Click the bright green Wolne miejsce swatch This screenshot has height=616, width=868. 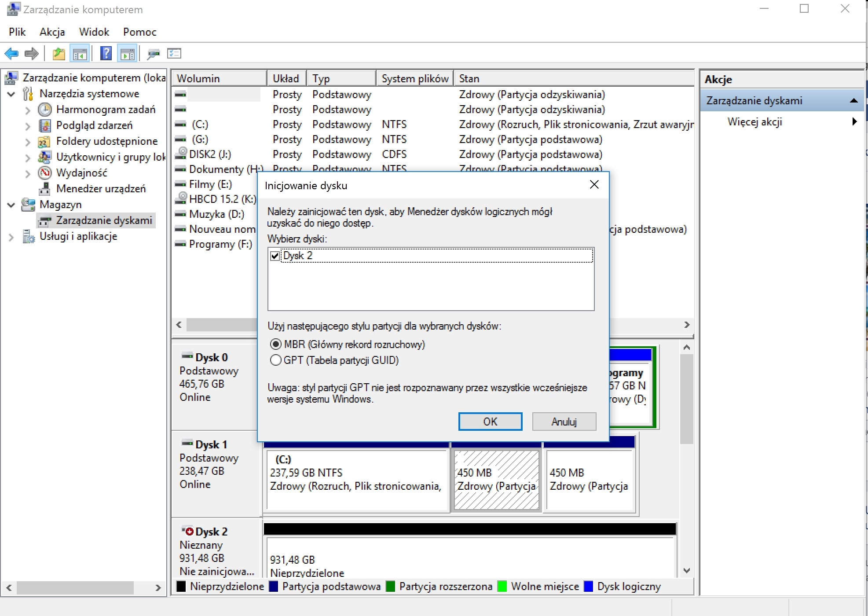coord(502,587)
